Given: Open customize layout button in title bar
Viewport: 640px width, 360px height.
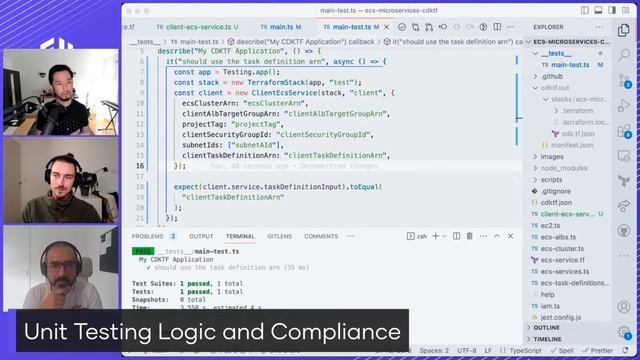Looking at the screenshot, I should coord(626,10).
